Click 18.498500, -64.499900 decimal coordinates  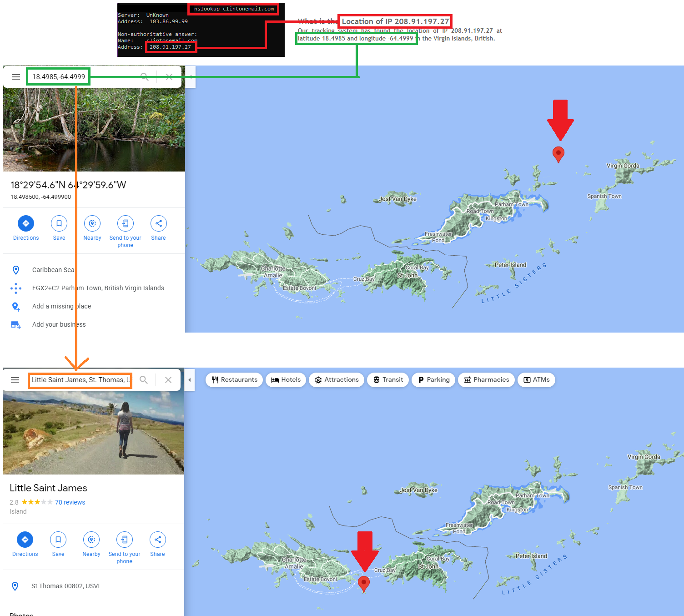click(41, 197)
